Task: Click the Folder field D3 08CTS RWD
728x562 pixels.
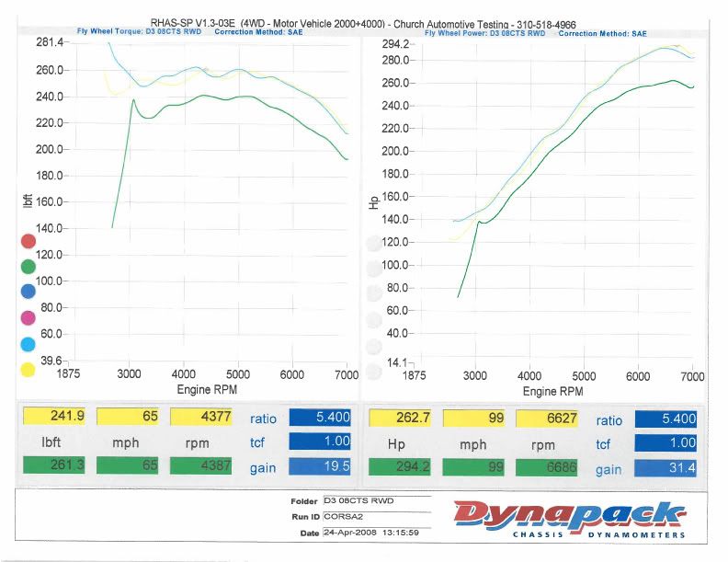Action: [376, 502]
